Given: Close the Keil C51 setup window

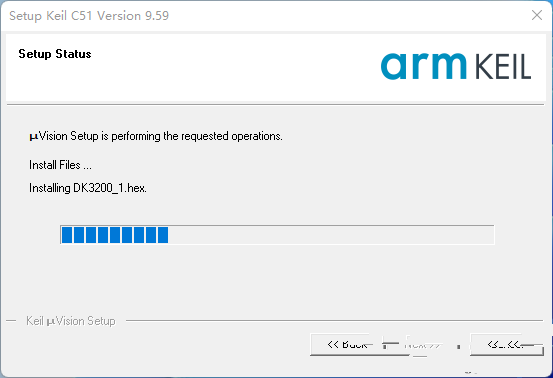Looking at the screenshot, I should pyautogui.click(x=537, y=15).
